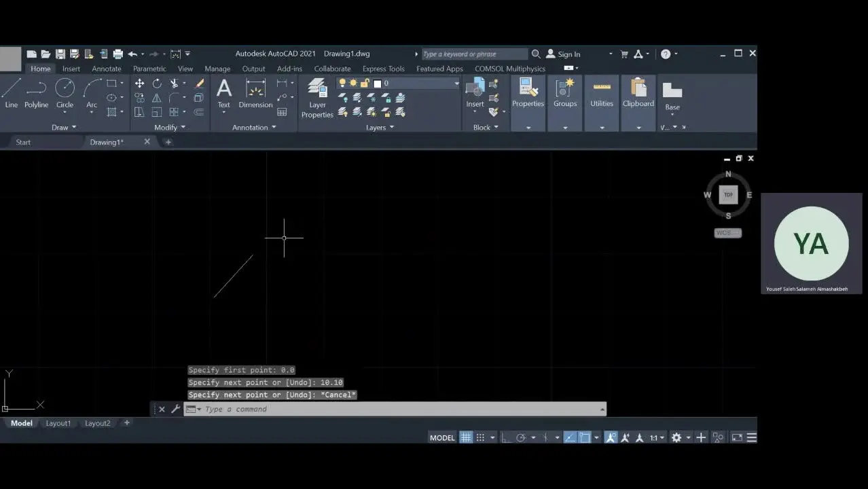
Task: Click the Undo arrow icon
Action: (132, 54)
